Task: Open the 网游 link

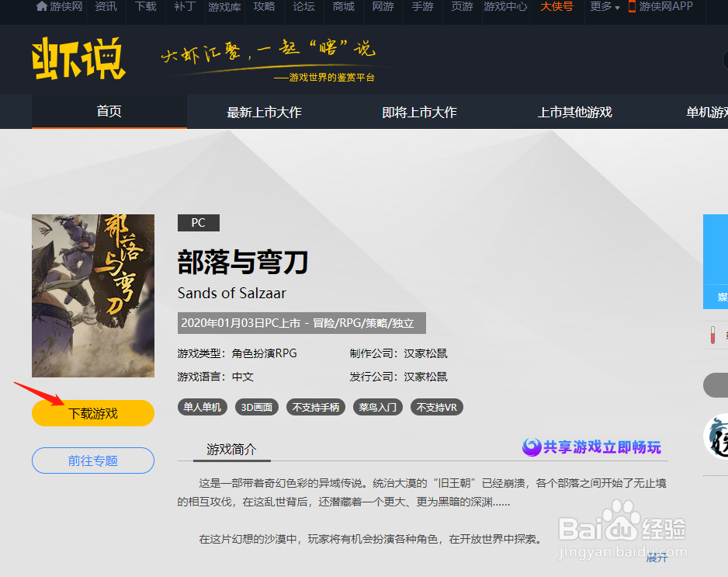Action: click(x=383, y=6)
